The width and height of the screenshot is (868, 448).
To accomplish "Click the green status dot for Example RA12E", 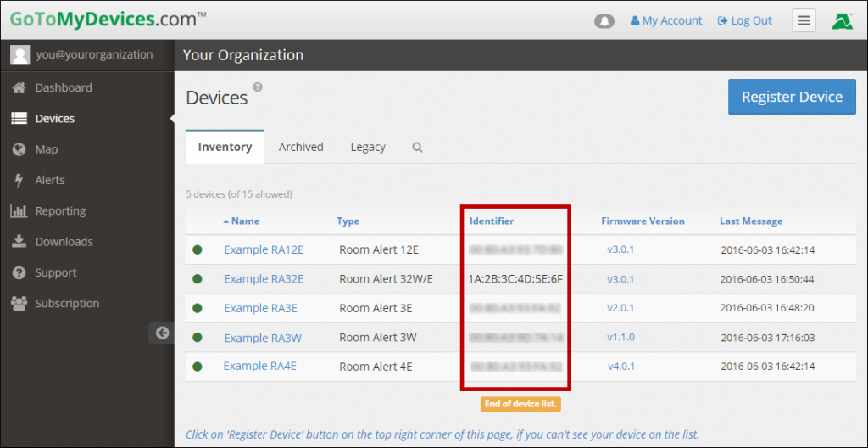I will (x=198, y=249).
